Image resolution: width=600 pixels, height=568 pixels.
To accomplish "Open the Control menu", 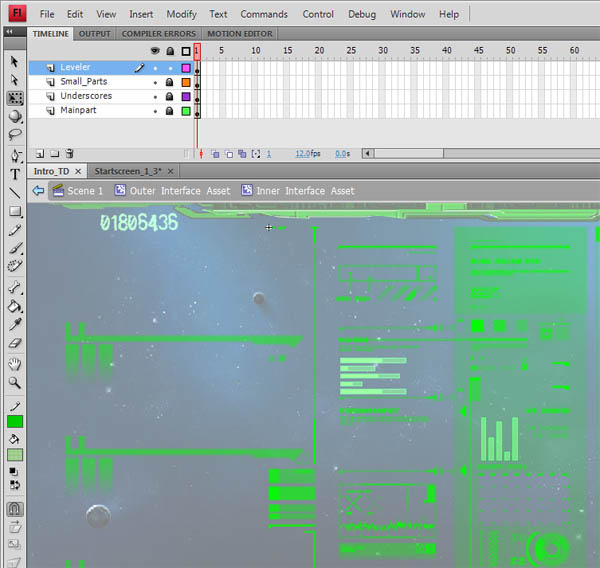I will point(318,14).
